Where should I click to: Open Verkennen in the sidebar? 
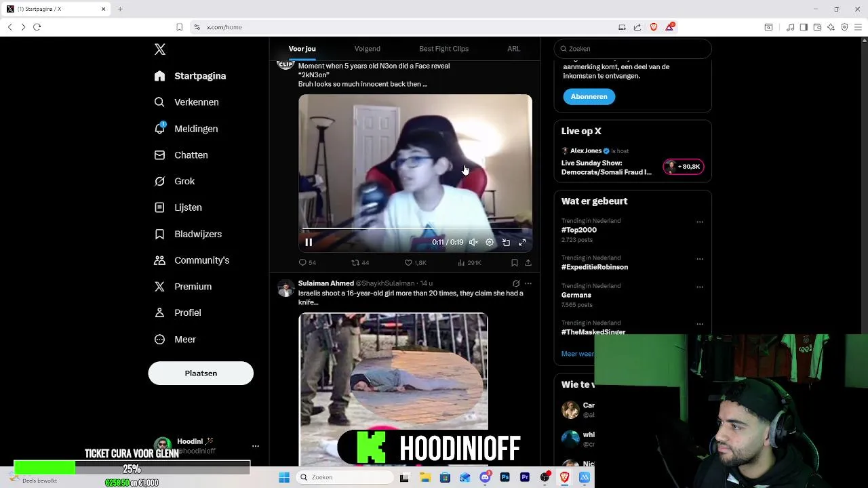(x=186, y=102)
